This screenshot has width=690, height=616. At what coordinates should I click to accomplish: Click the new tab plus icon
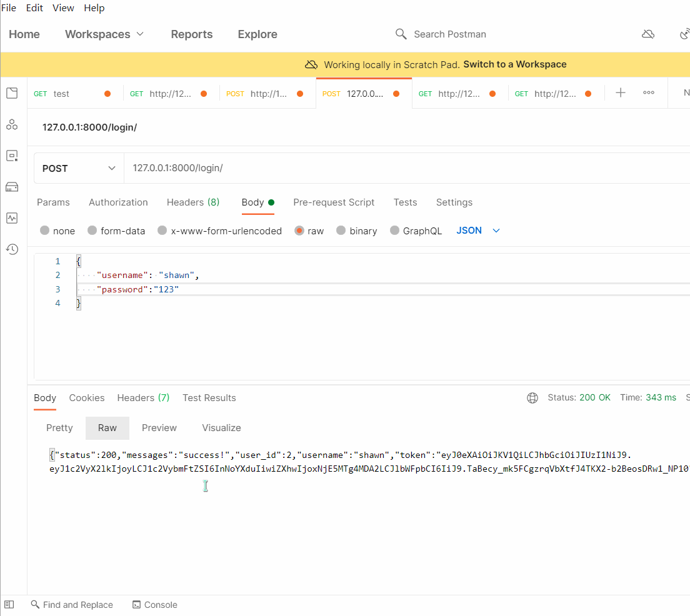[620, 93]
